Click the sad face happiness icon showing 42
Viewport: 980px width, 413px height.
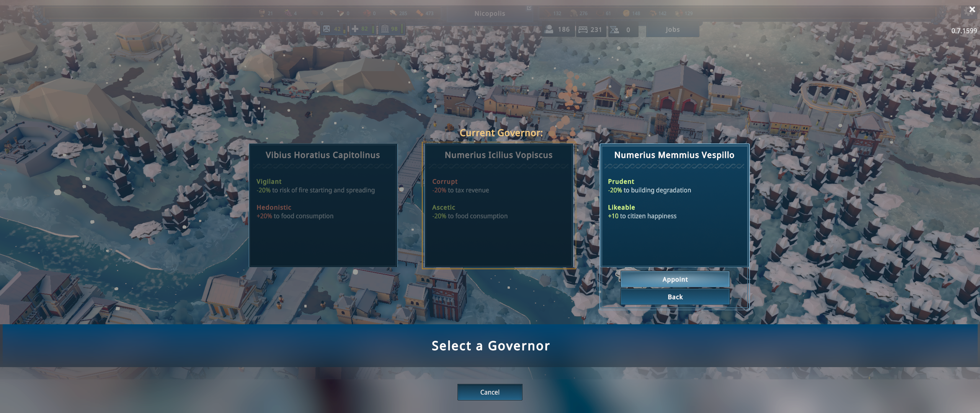pos(326,29)
